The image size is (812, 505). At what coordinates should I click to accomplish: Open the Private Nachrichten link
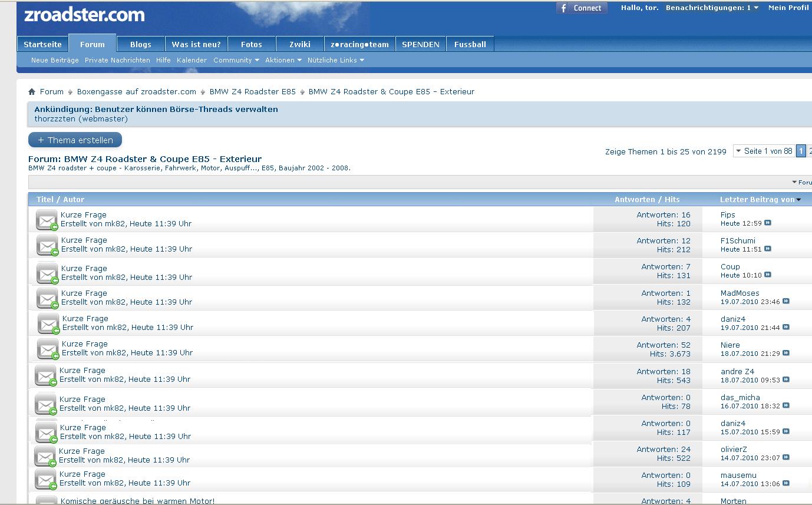(117, 60)
